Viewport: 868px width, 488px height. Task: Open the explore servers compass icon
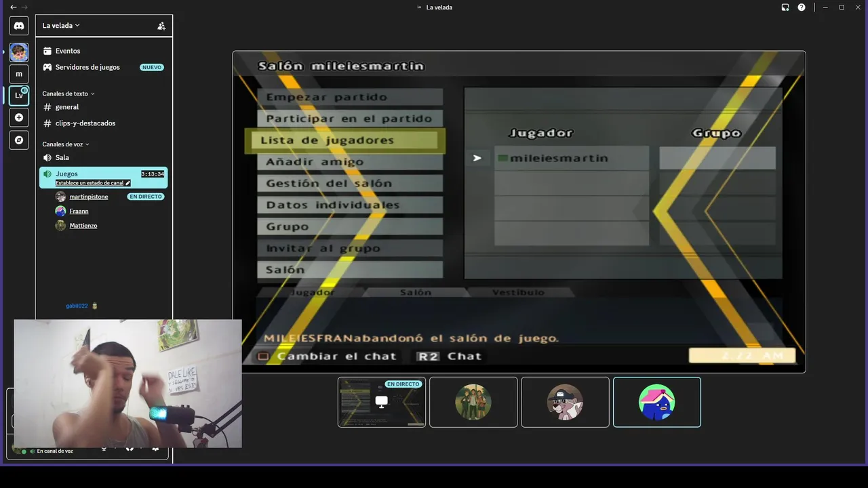[19, 140]
